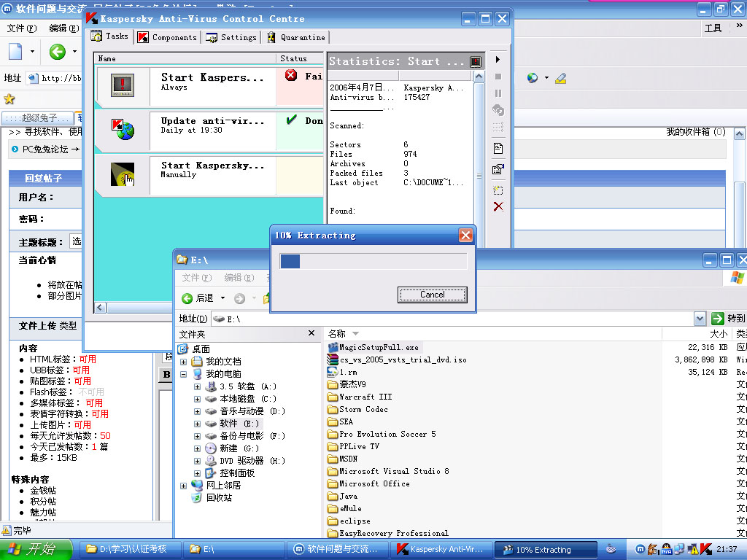Image resolution: width=747 pixels, height=560 pixels.
Task: Click the Start Kaspersky Always task icon
Action: (x=123, y=85)
